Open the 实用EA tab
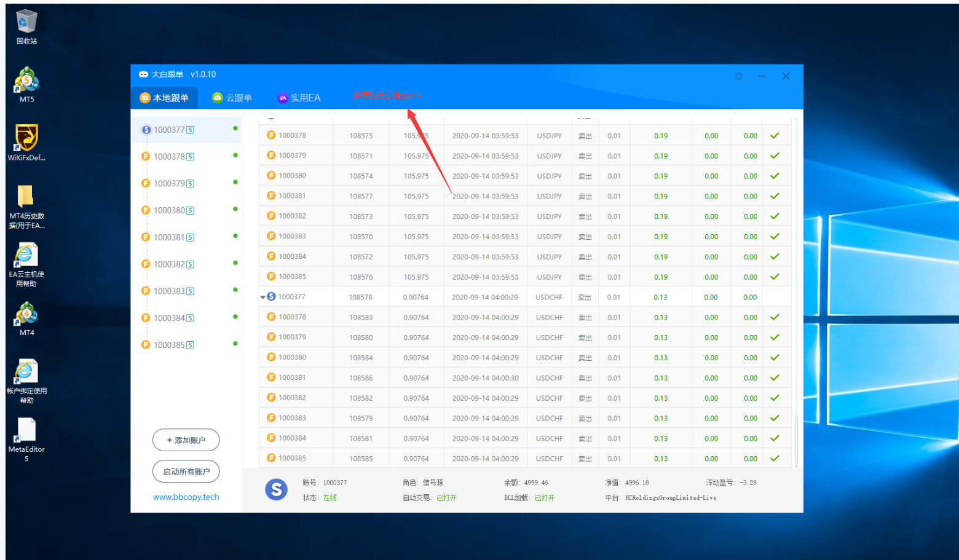Screen dimensions: 959x560 tap(299, 98)
